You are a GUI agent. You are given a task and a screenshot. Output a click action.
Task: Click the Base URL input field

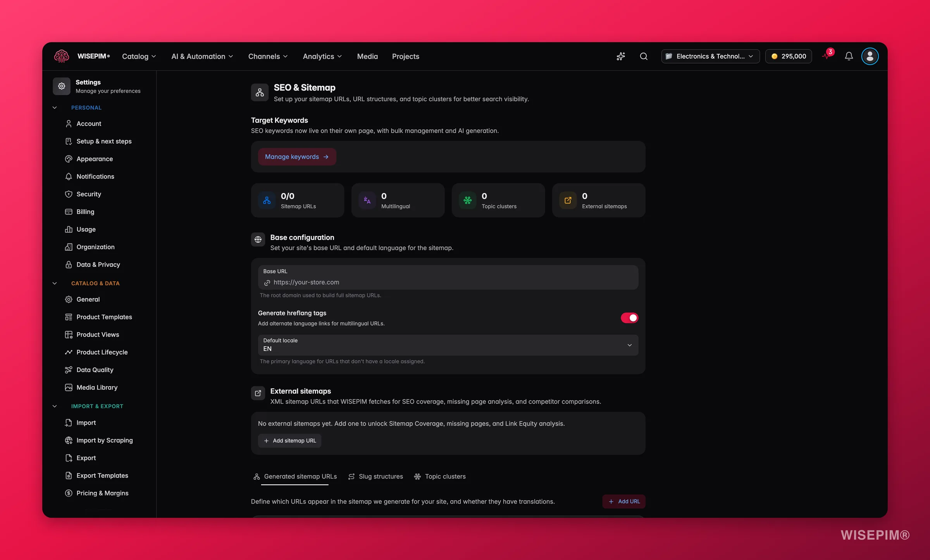click(448, 277)
